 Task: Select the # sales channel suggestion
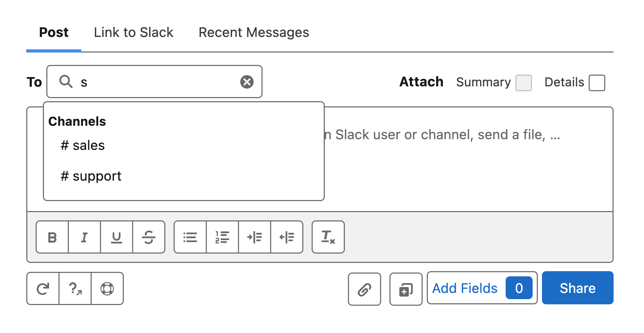point(83,145)
